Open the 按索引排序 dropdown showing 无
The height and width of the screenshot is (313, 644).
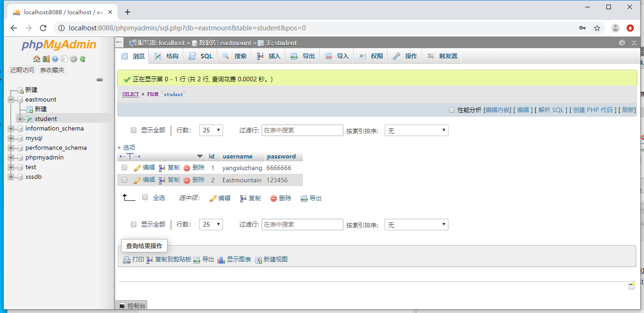tap(416, 130)
